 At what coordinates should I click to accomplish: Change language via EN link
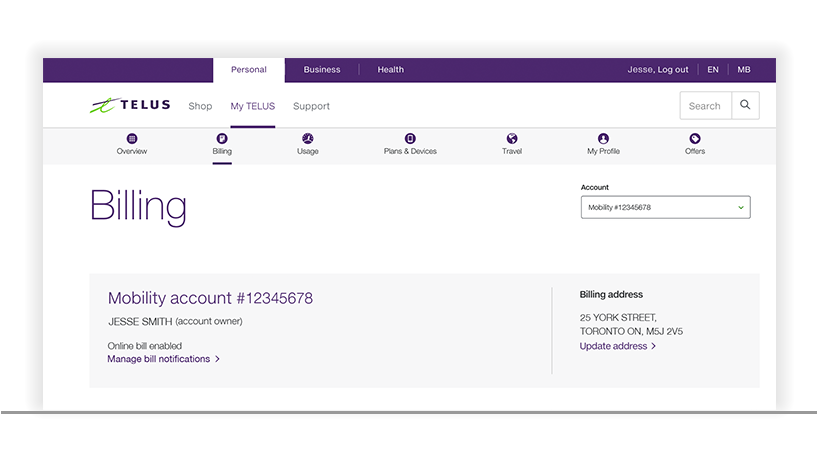(713, 70)
